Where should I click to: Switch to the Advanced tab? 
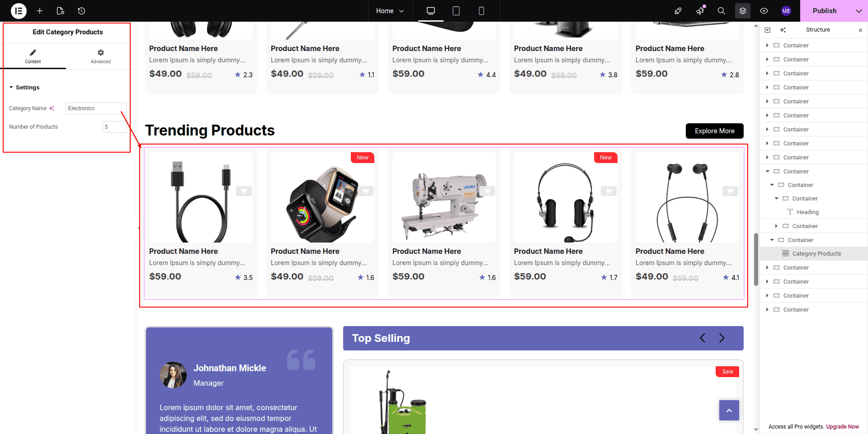[100, 56]
